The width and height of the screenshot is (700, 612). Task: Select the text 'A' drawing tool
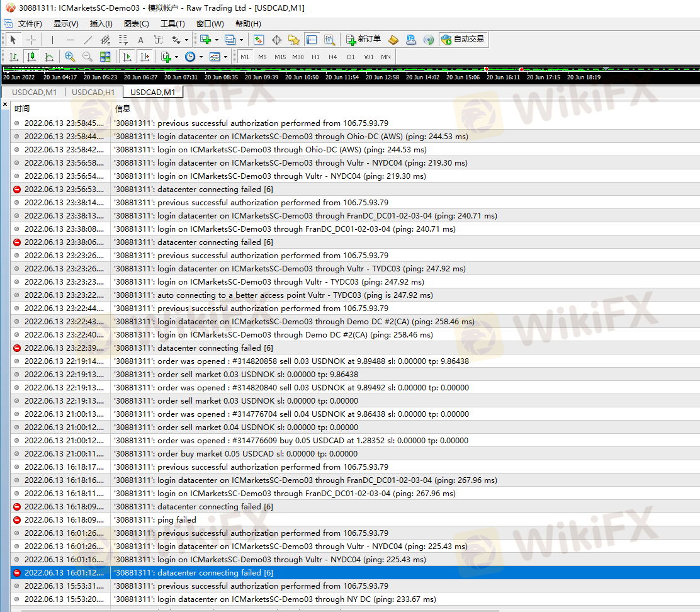[140, 40]
